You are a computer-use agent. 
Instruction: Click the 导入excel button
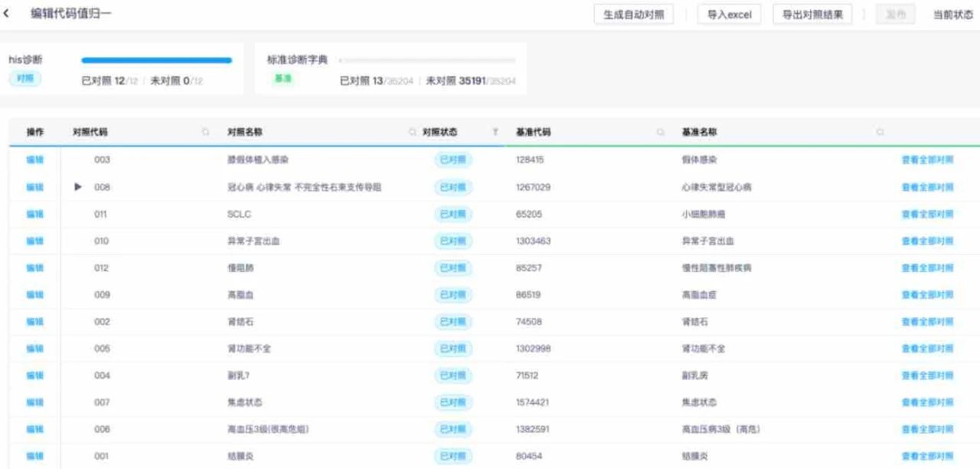click(729, 14)
